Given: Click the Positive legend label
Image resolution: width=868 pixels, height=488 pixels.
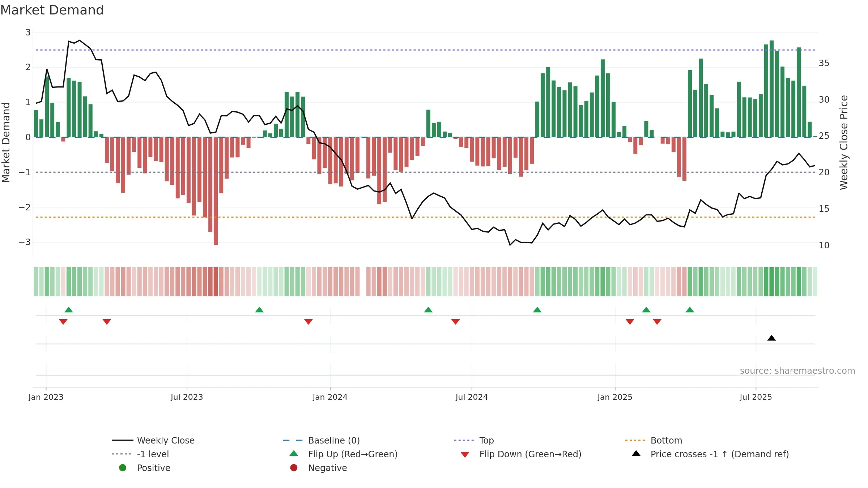Looking at the screenshot, I should tap(153, 468).
